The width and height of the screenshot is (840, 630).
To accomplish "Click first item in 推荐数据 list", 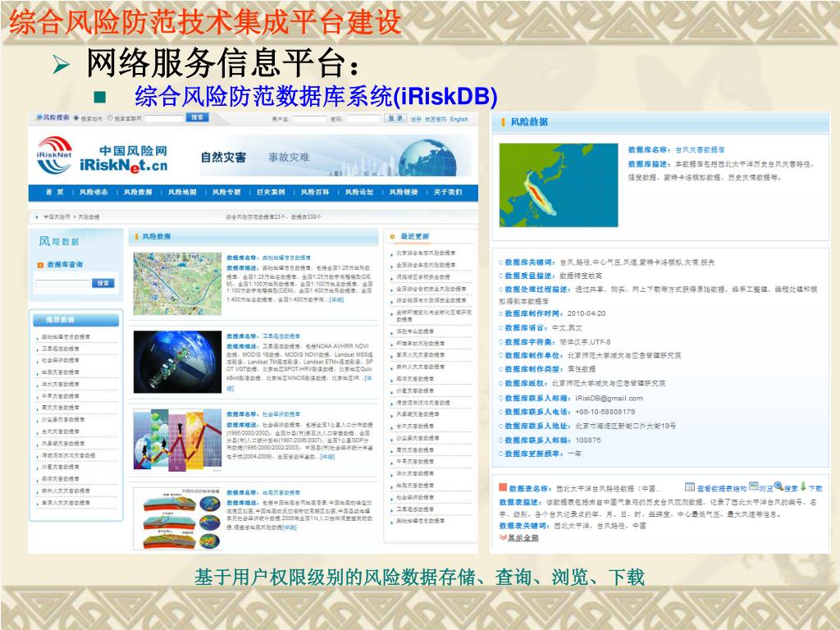I will 66,337.
